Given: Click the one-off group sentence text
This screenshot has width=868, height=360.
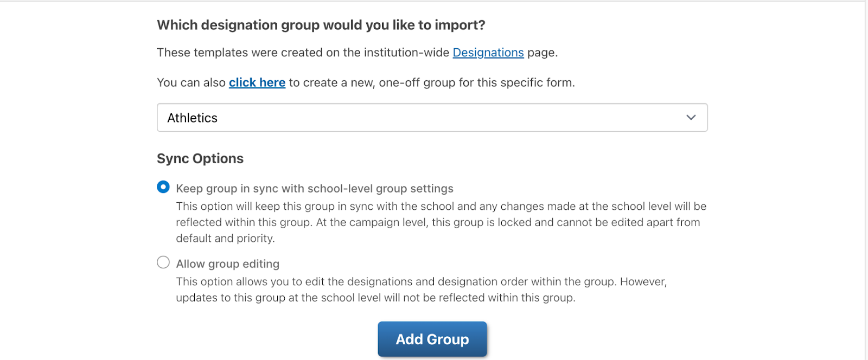Looking at the screenshot, I should coord(366,82).
